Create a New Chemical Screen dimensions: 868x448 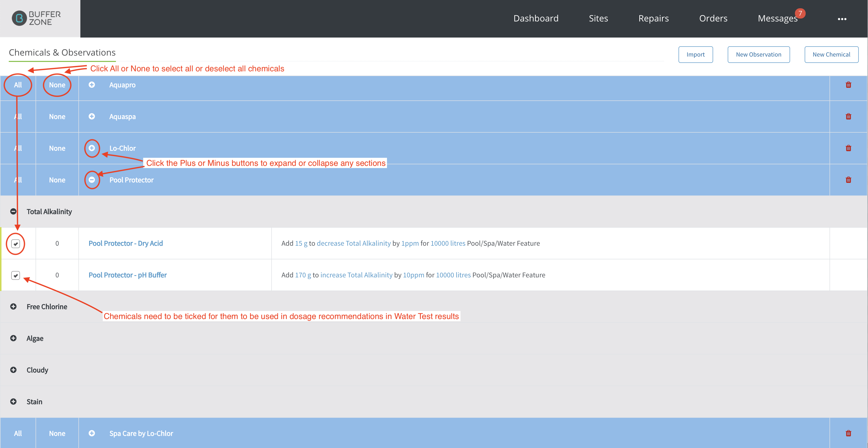[831, 55]
